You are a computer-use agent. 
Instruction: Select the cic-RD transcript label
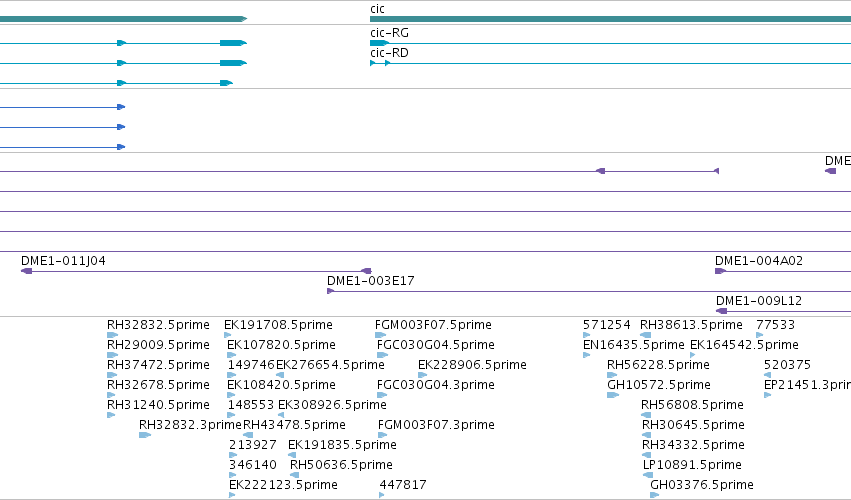pos(389,53)
